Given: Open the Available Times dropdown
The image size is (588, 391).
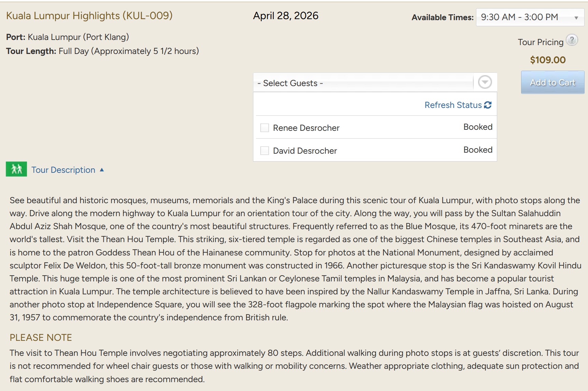Looking at the screenshot, I should coord(530,17).
